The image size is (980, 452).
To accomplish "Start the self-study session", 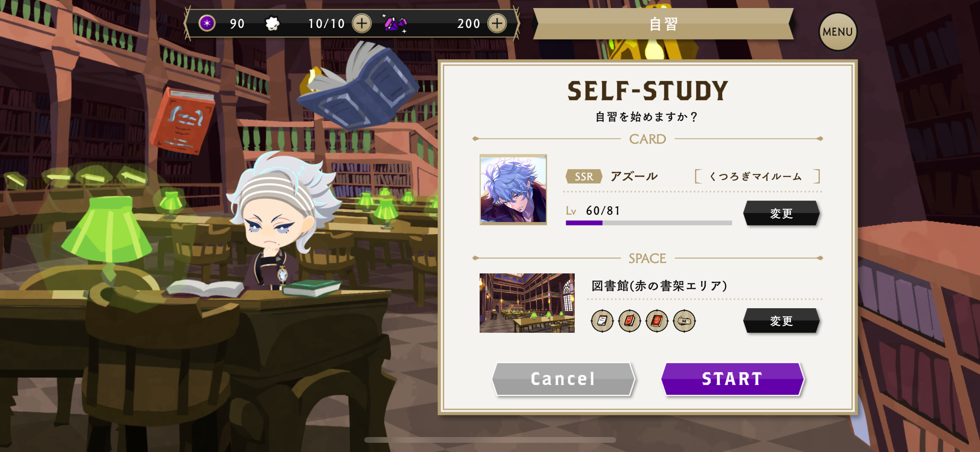I will pos(732,379).
